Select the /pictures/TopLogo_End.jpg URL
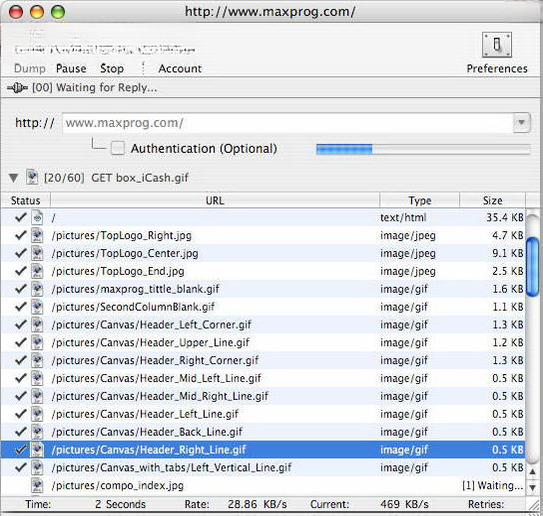The width and height of the screenshot is (543, 516). (118, 271)
